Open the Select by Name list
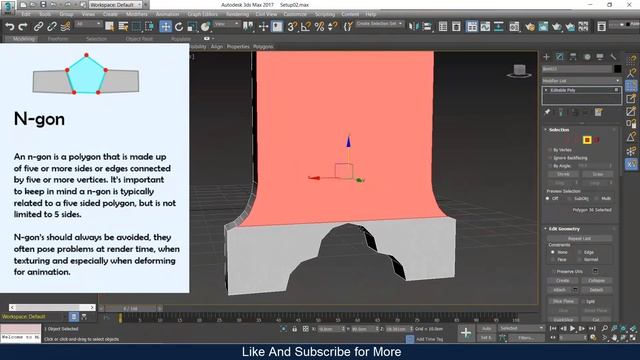640x360 pixels. click(123, 27)
